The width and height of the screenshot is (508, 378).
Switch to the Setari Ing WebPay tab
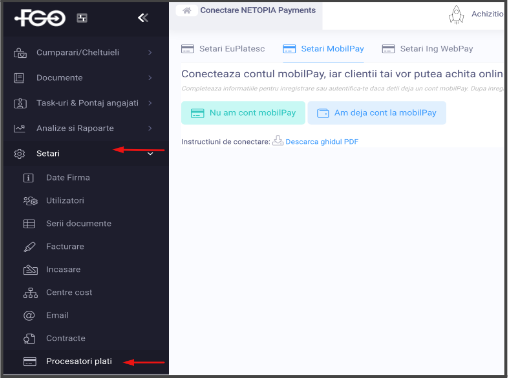[x=427, y=49]
